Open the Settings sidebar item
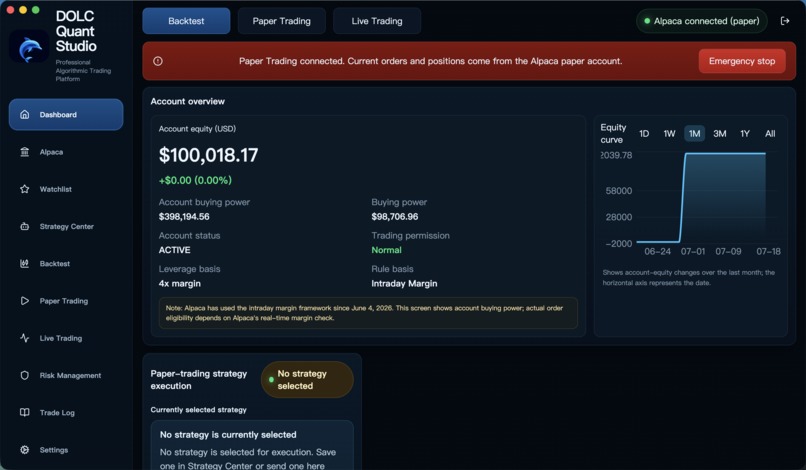Screen dimensions: 806x470 (x=66, y=450)
